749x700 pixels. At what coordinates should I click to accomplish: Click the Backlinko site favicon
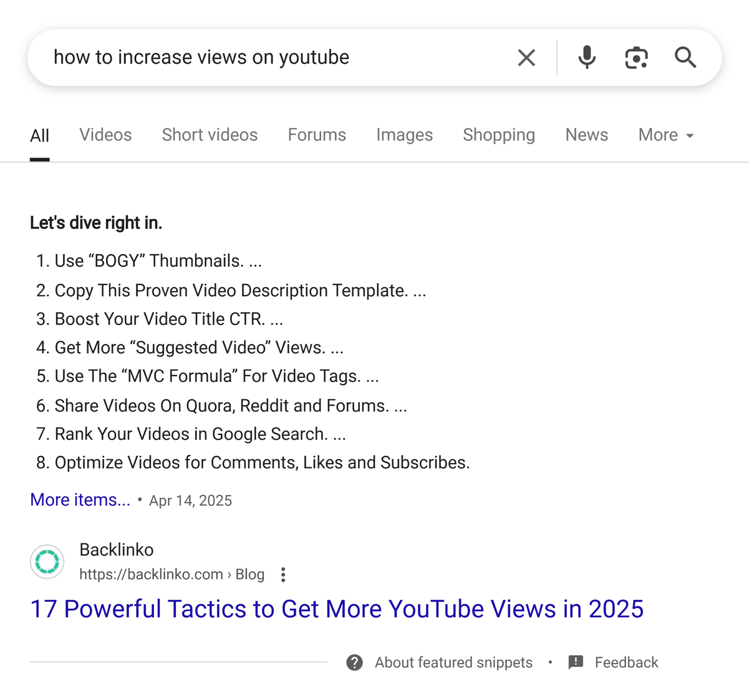point(47,561)
